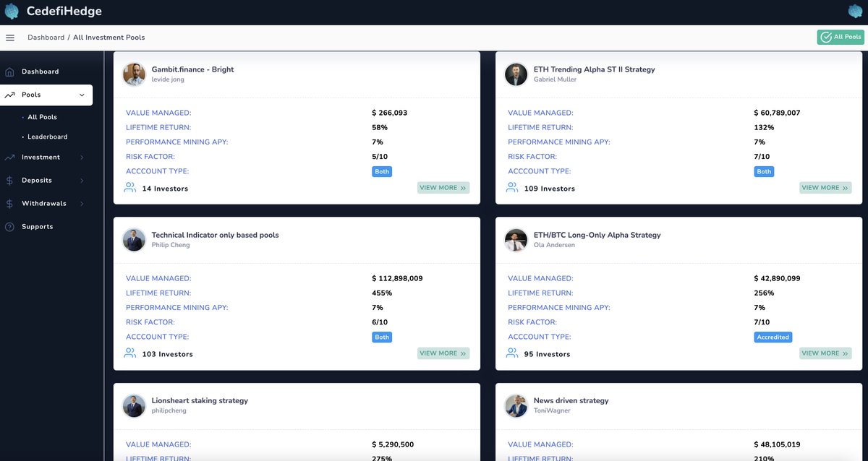
Task: Click the Gambit.finance - Bright pool title
Action: [192, 69]
